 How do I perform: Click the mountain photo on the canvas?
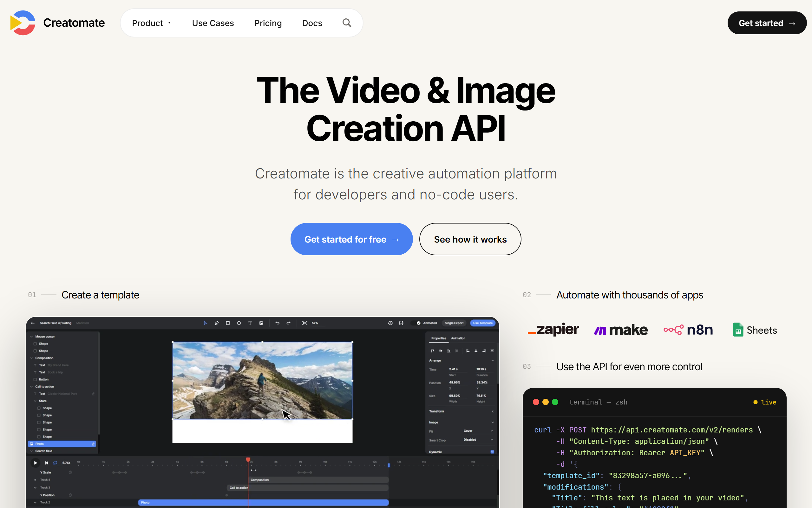(x=262, y=380)
